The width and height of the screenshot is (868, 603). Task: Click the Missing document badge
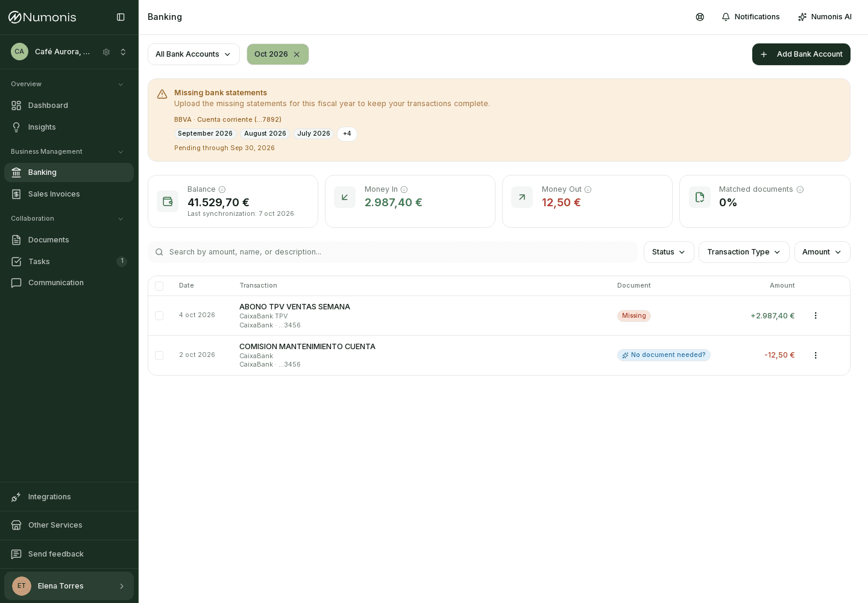[x=634, y=315]
